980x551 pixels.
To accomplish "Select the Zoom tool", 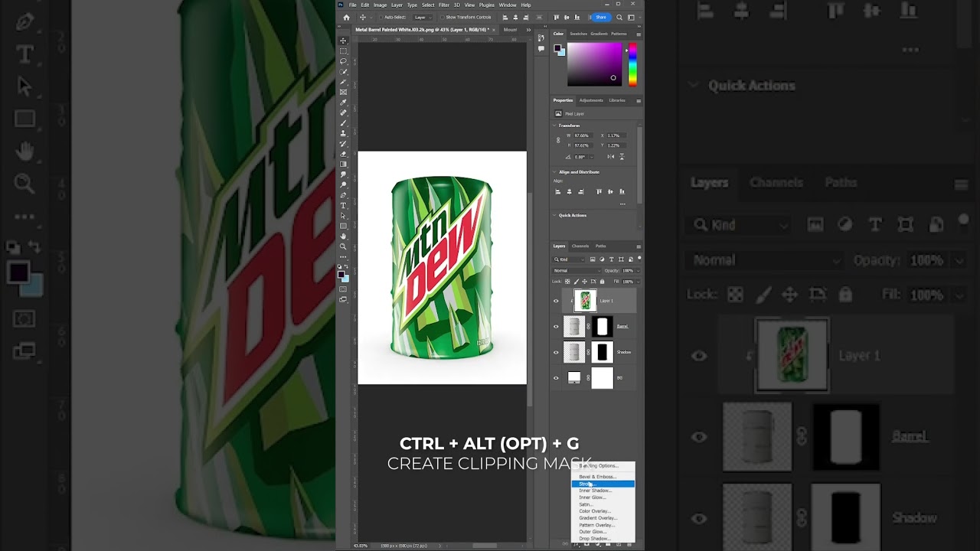I will (343, 246).
